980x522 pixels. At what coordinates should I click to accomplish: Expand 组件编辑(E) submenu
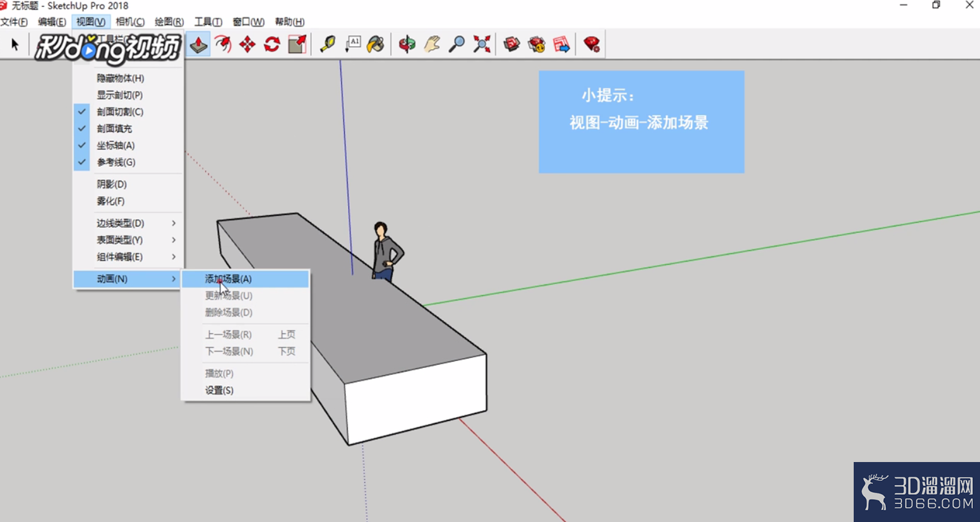pyautogui.click(x=128, y=257)
